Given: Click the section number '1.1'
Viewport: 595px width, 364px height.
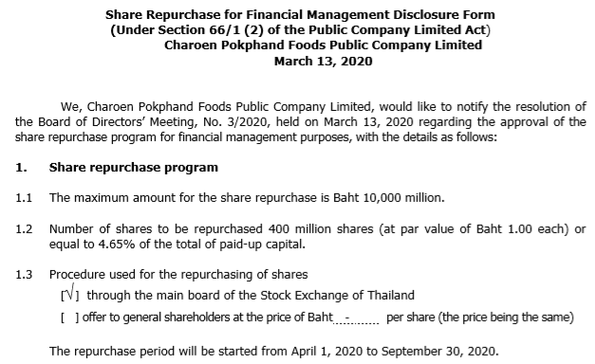Looking at the screenshot, I should (x=24, y=198).
